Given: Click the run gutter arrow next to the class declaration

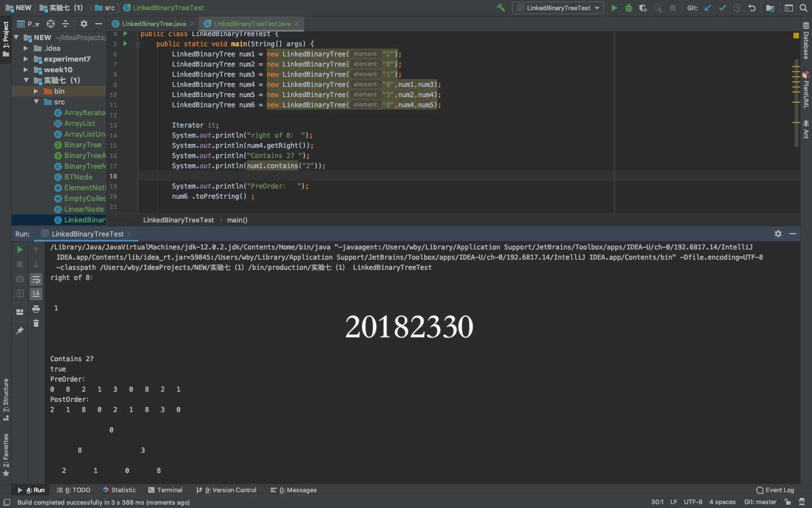Looking at the screenshot, I should click(x=125, y=34).
